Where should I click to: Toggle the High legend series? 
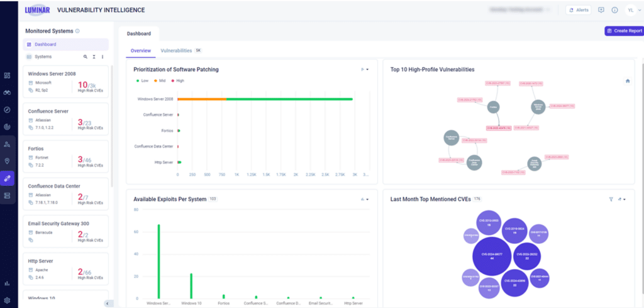click(178, 81)
